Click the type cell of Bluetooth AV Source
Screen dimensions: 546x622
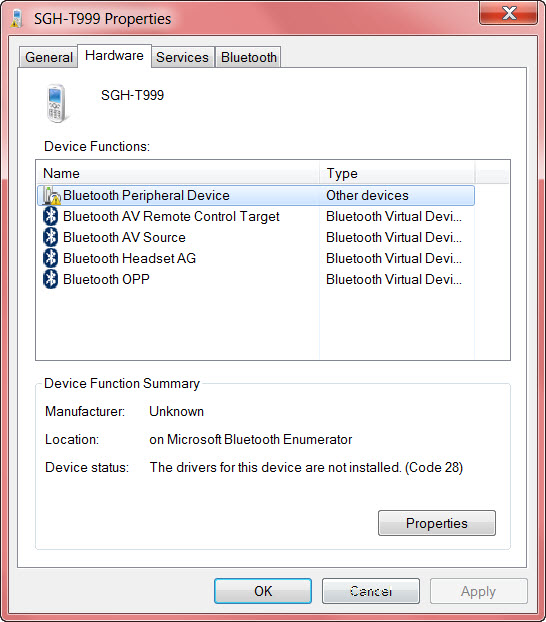[x=394, y=238]
